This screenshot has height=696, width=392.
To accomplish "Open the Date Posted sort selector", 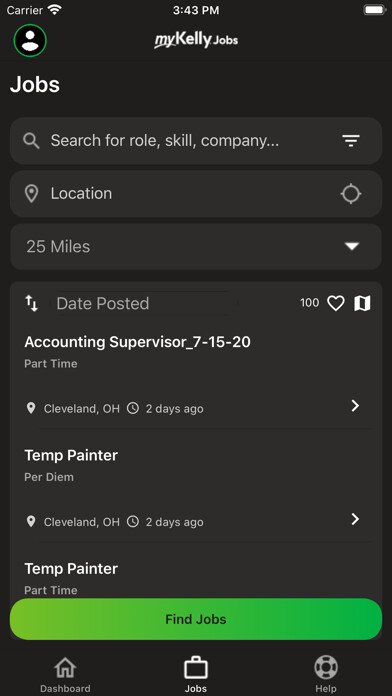I will 142,304.
